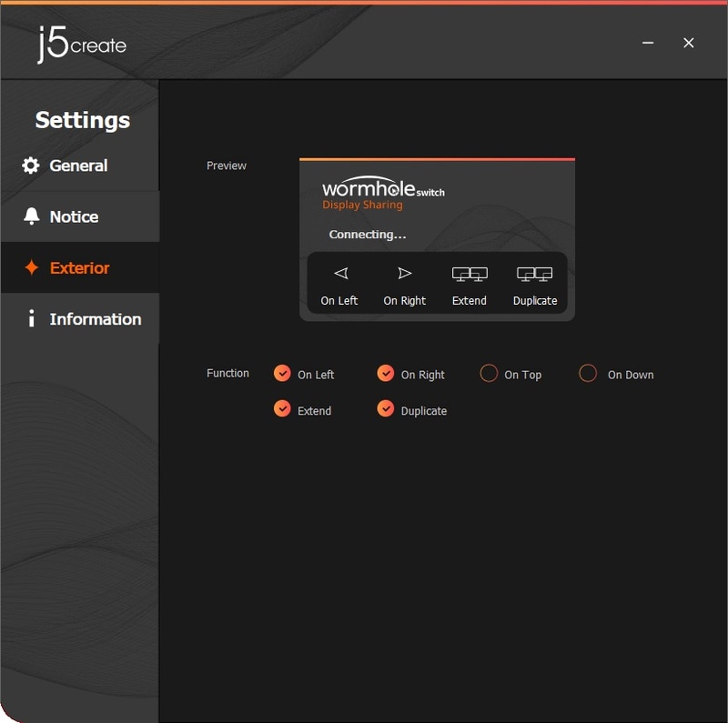Enable the On Down function checkbox

588,373
